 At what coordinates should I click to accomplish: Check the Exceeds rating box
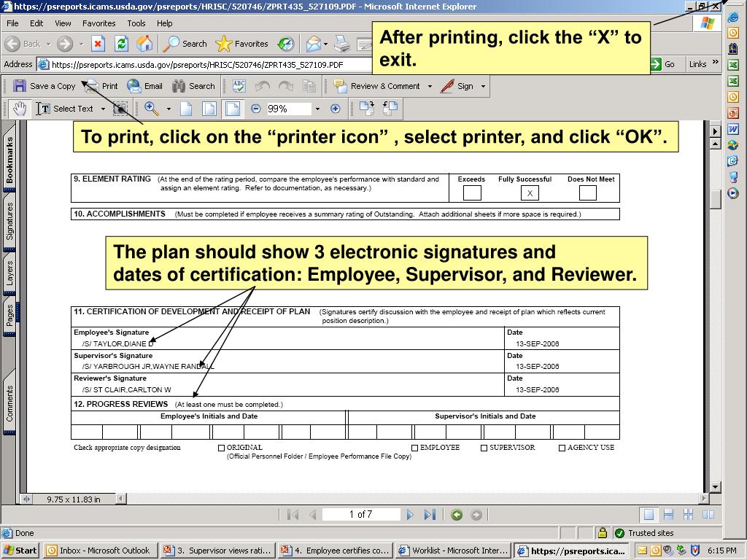coord(472,192)
